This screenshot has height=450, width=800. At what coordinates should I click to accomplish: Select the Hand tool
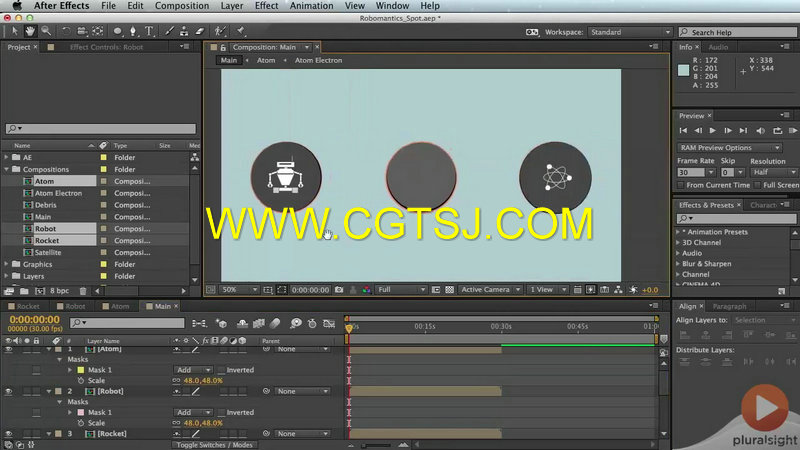point(30,31)
